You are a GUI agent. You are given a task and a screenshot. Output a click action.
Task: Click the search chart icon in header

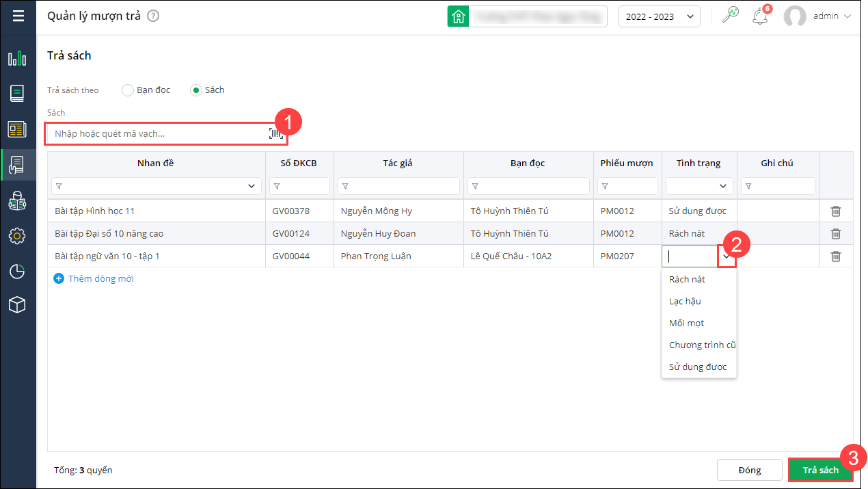731,16
